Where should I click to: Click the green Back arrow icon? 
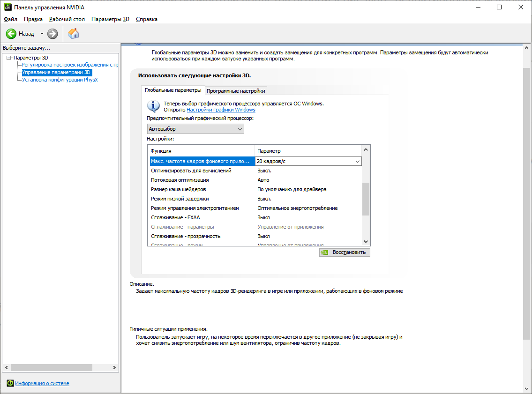pos(11,34)
